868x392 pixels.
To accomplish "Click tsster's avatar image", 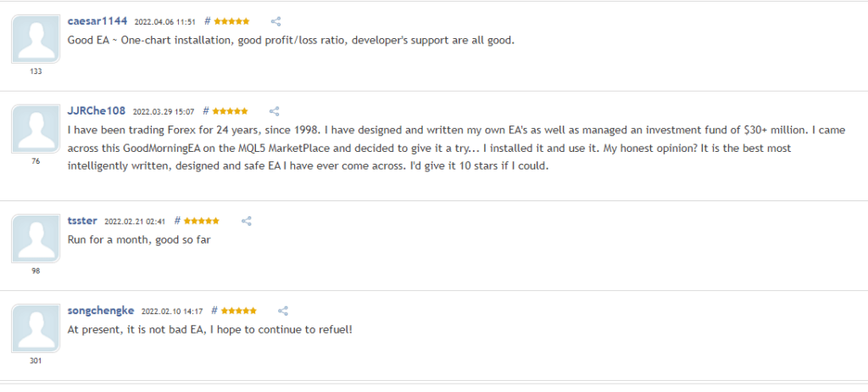I will pyautogui.click(x=36, y=239).
